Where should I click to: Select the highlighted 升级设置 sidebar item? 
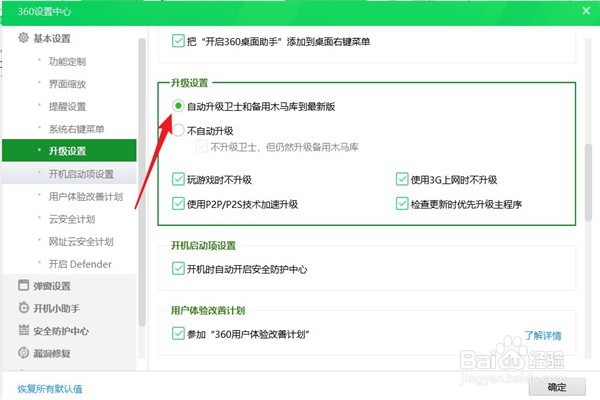click(69, 151)
